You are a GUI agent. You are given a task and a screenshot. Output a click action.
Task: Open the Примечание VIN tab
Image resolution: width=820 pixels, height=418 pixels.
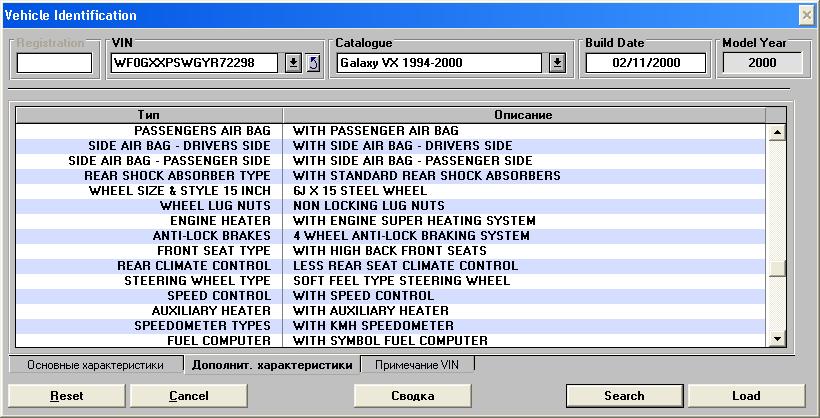click(x=417, y=365)
